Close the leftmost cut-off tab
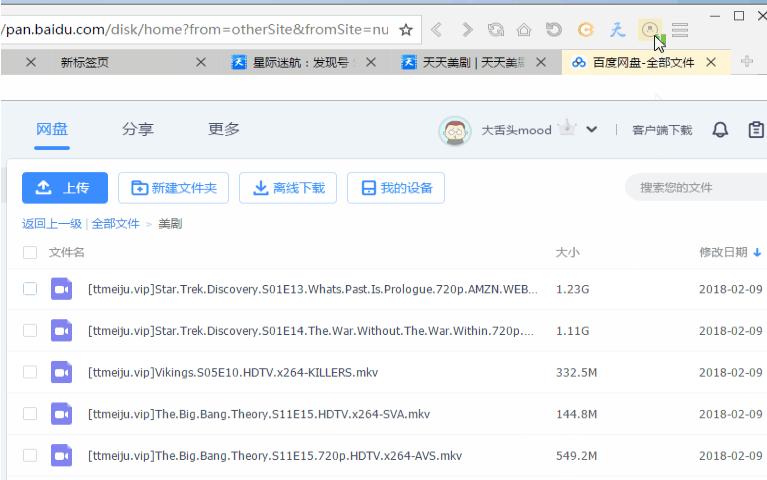Viewport: 767px width, 480px height. pos(31,62)
